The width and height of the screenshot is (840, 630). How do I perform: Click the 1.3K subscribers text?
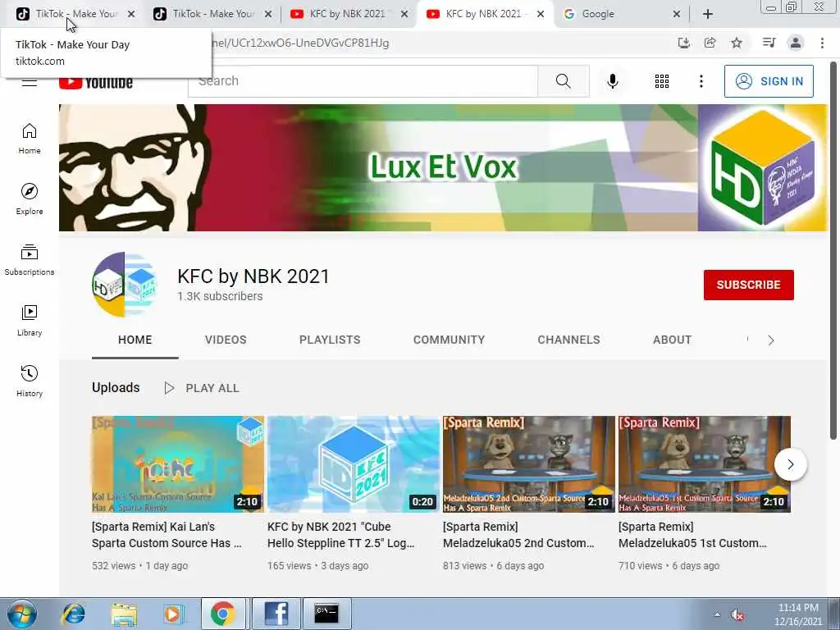coord(220,296)
